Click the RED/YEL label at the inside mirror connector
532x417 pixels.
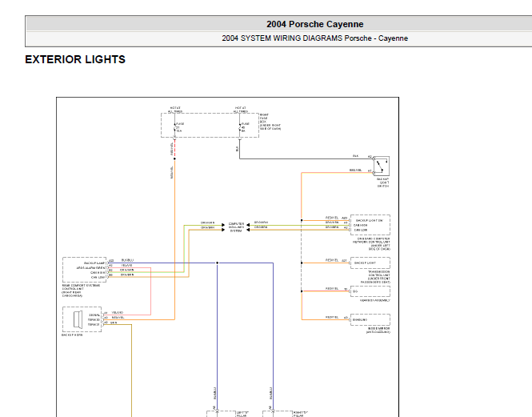tap(332, 317)
